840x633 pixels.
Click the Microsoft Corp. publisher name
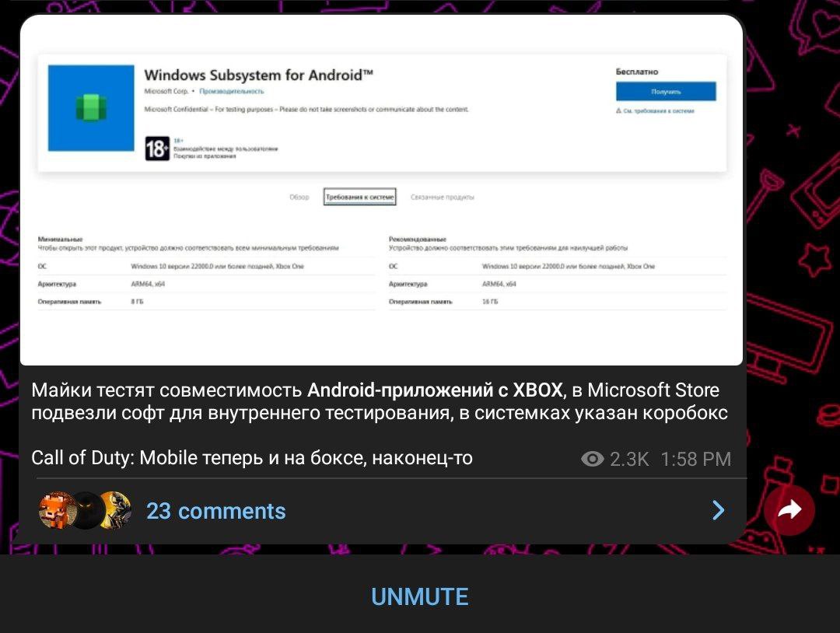(166, 92)
